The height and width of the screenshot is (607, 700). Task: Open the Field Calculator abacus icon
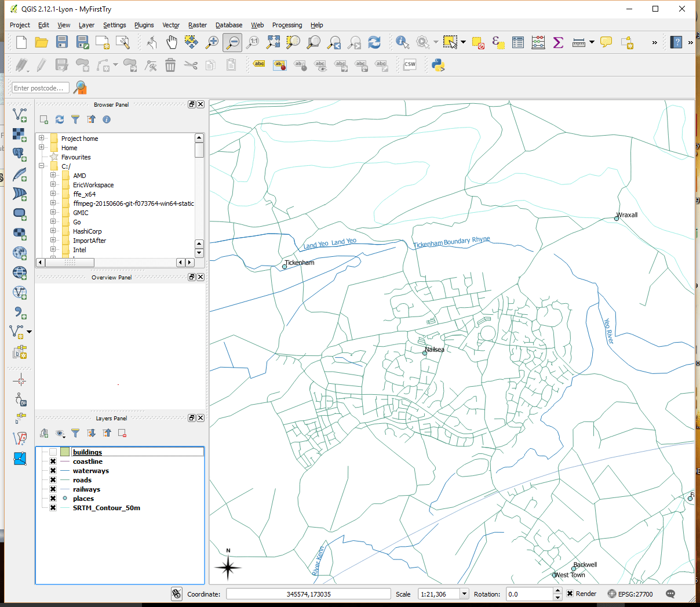click(x=538, y=42)
